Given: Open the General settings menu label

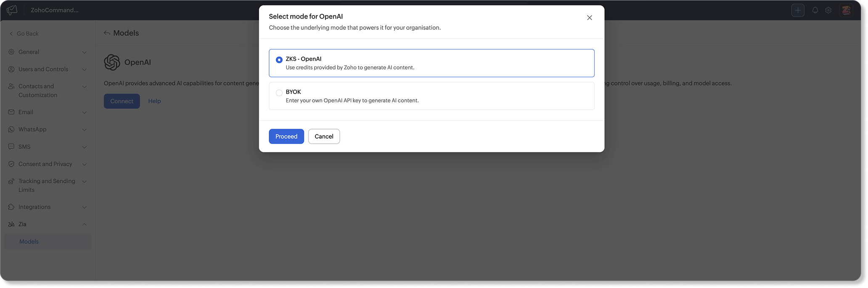Looking at the screenshot, I should tap(29, 52).
